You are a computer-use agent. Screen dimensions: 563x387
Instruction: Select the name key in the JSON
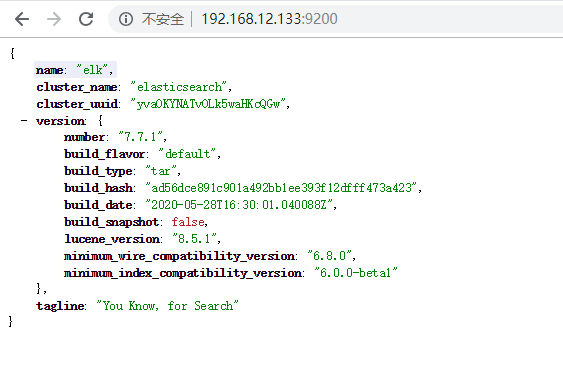[50, 70]
